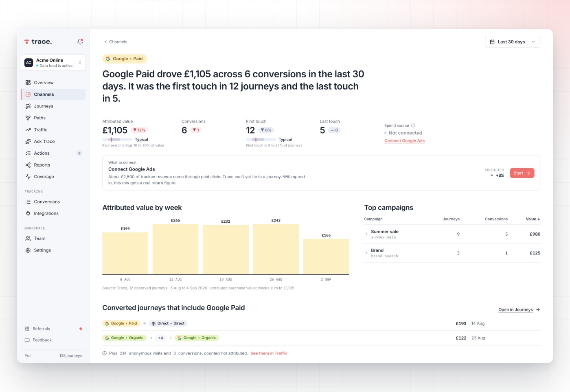
Task: Select the £265 bar for 12 Aug
Action: [175, 249]
